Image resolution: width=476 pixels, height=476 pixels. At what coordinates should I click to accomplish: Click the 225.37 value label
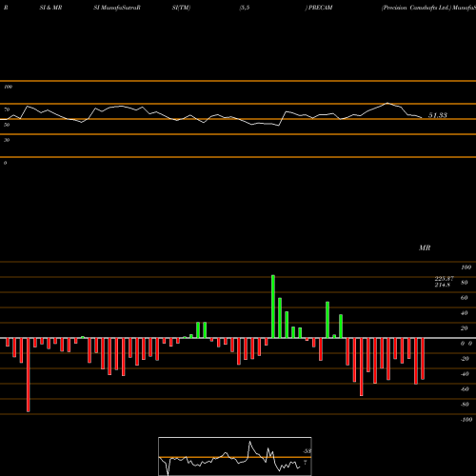445,279
